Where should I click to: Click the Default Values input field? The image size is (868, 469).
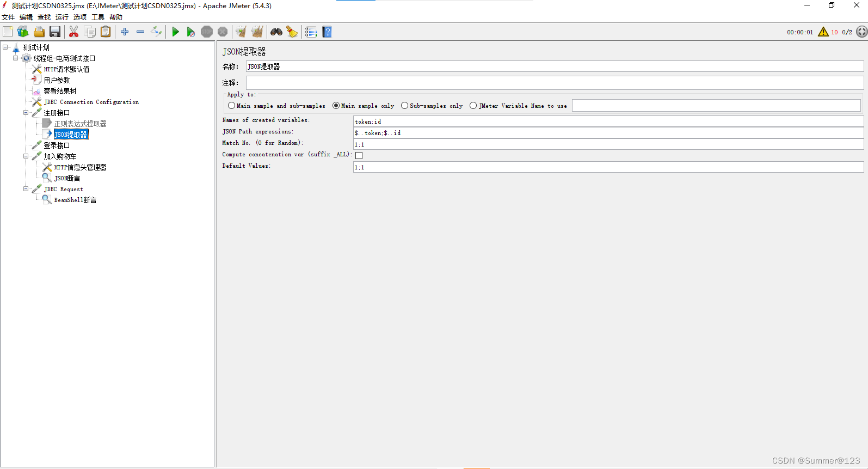pos(608,167)
